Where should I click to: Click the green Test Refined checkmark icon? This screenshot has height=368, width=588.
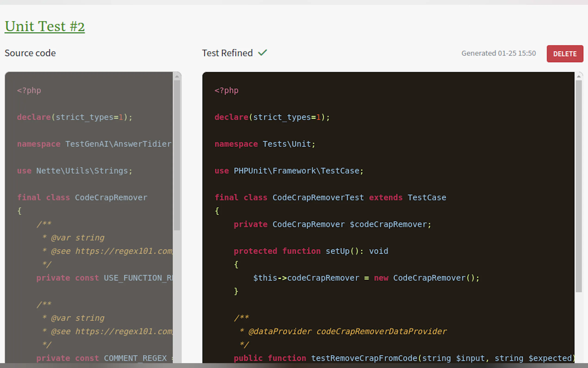click(263, 53)
